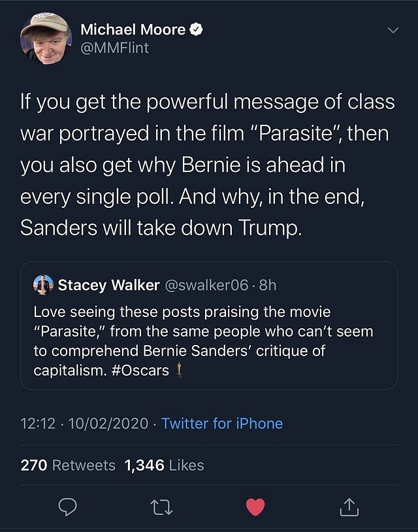Click the Oscar statuette emoji
This screenshot has height=532, width=418.
click(178, 371)
